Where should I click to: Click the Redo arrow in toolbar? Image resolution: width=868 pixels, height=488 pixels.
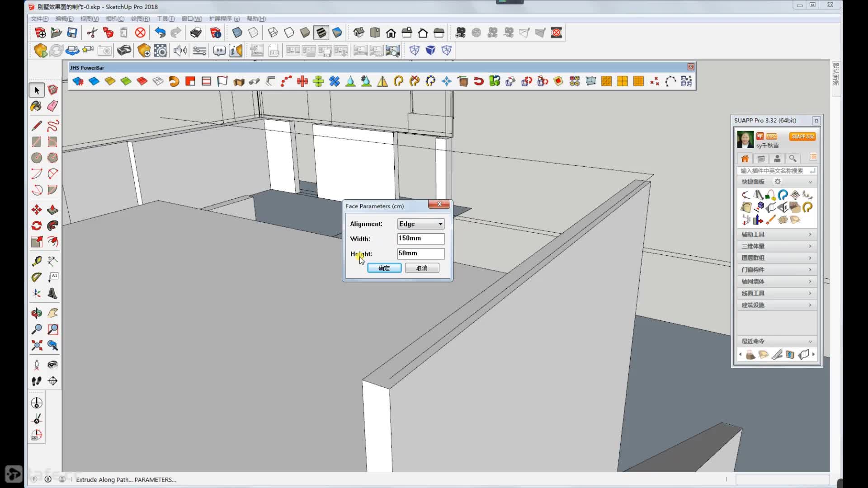176,33
